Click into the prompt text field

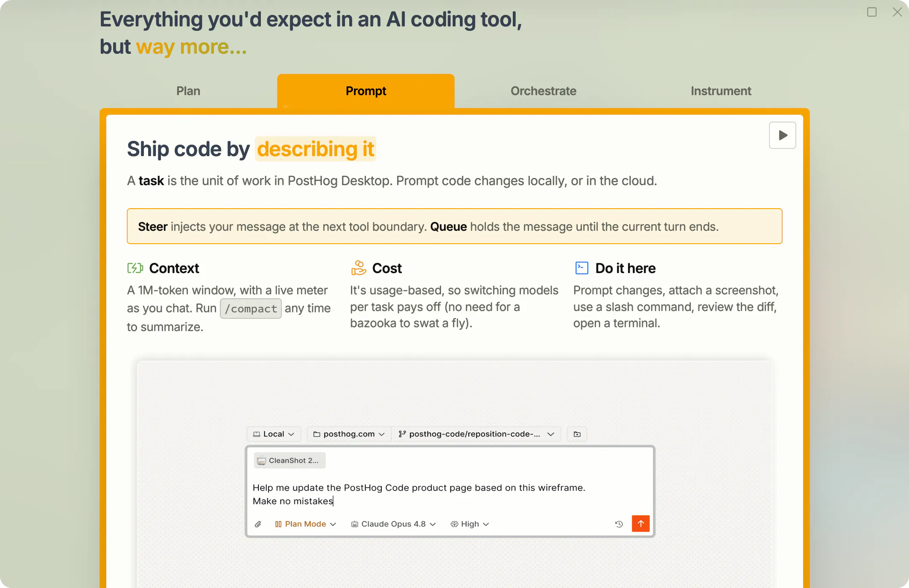(x=450, y=494)
